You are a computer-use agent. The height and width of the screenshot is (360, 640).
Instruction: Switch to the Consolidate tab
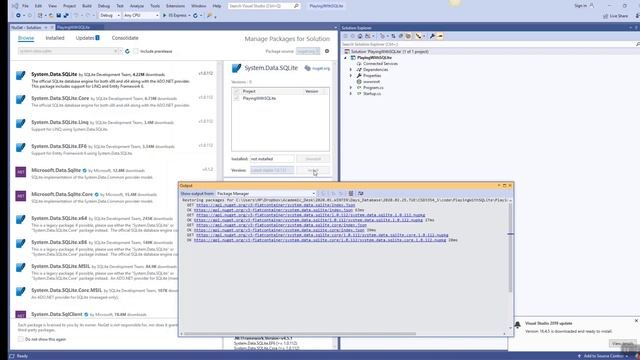pos(125,38)
